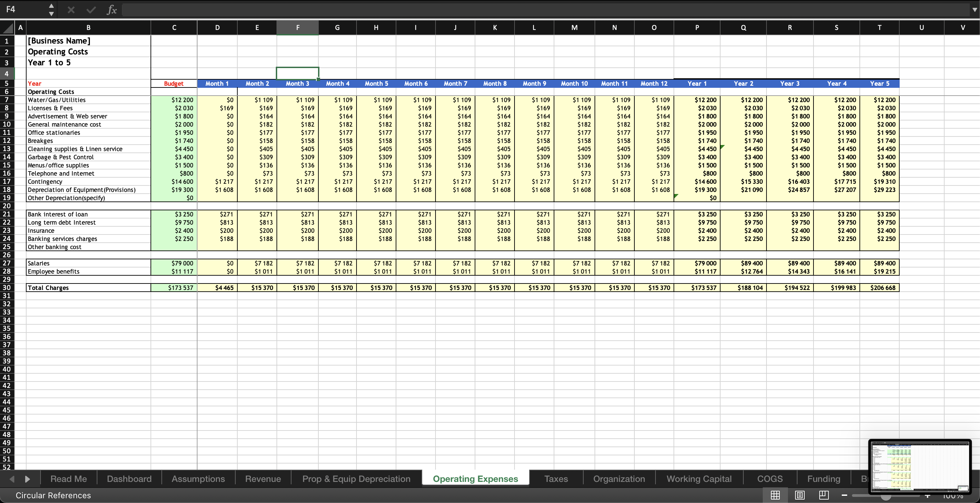Click the selected empty cell F4
This screenshot has height=503, width=980.
point(298,74)
